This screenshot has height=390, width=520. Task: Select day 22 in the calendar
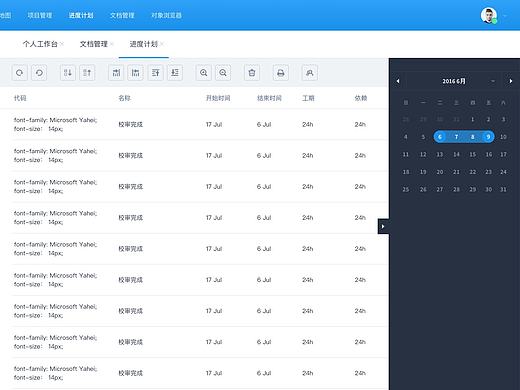coord(473,172)
